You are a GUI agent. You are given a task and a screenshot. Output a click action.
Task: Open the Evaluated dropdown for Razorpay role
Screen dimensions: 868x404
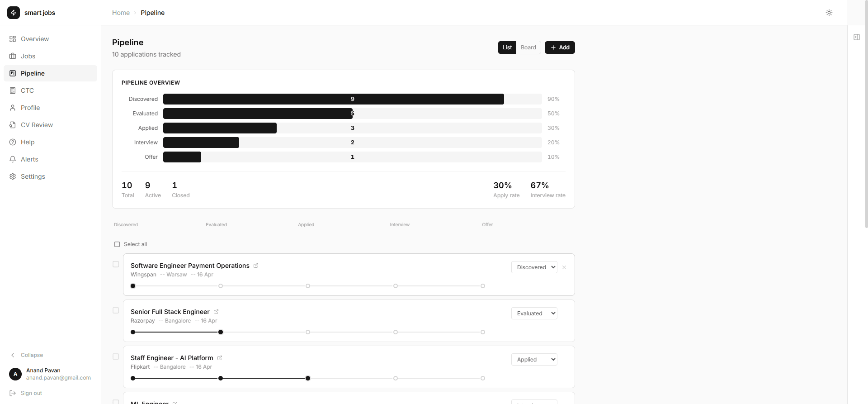pos(534,313)
